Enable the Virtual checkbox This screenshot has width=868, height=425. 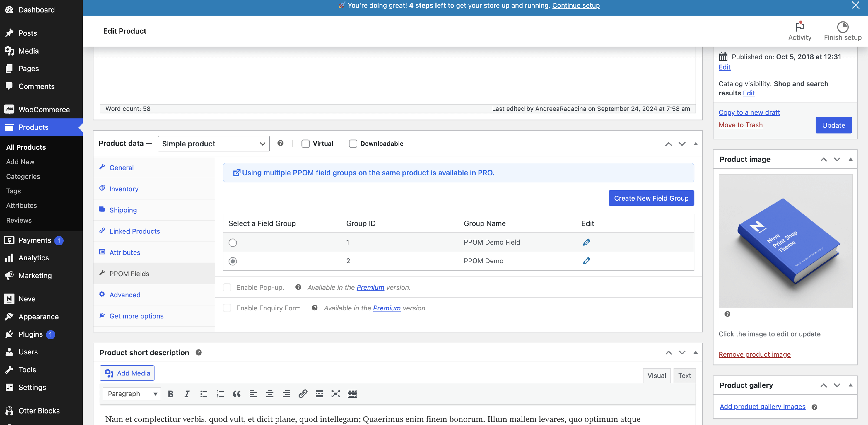point(306,144)
